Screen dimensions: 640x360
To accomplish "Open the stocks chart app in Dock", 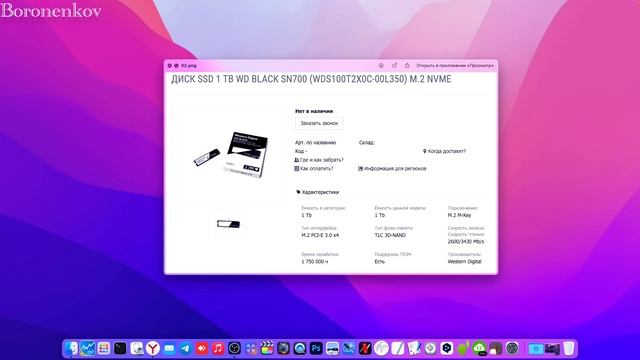I will tap(87, 348).
